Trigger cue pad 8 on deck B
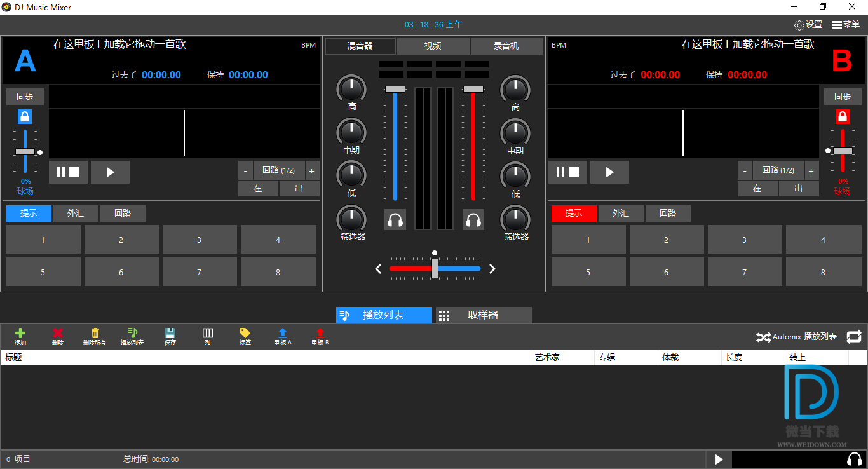The height and width of the screenshot is (469, 868). [x=823, y=272]
